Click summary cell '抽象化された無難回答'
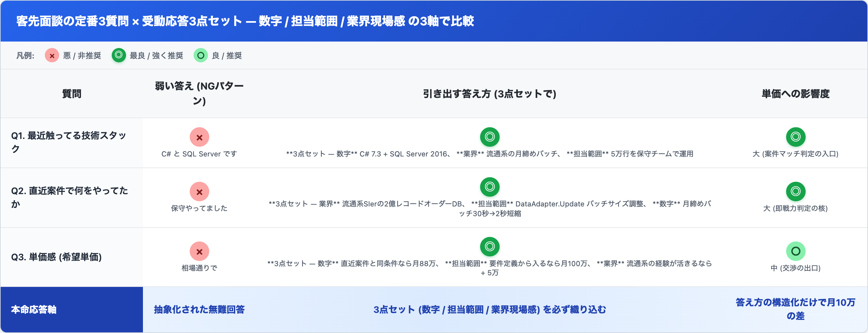868x333 pixels. click(199, 310)
